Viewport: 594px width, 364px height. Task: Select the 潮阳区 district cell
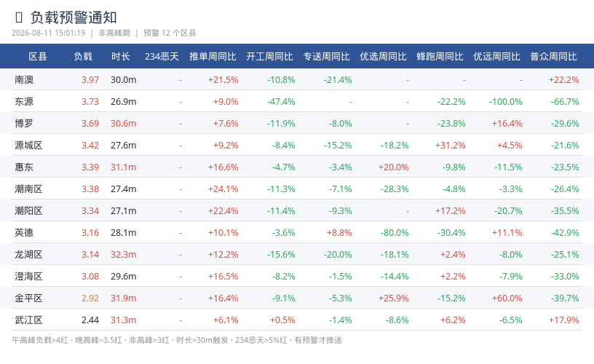[x=29, y=211]
